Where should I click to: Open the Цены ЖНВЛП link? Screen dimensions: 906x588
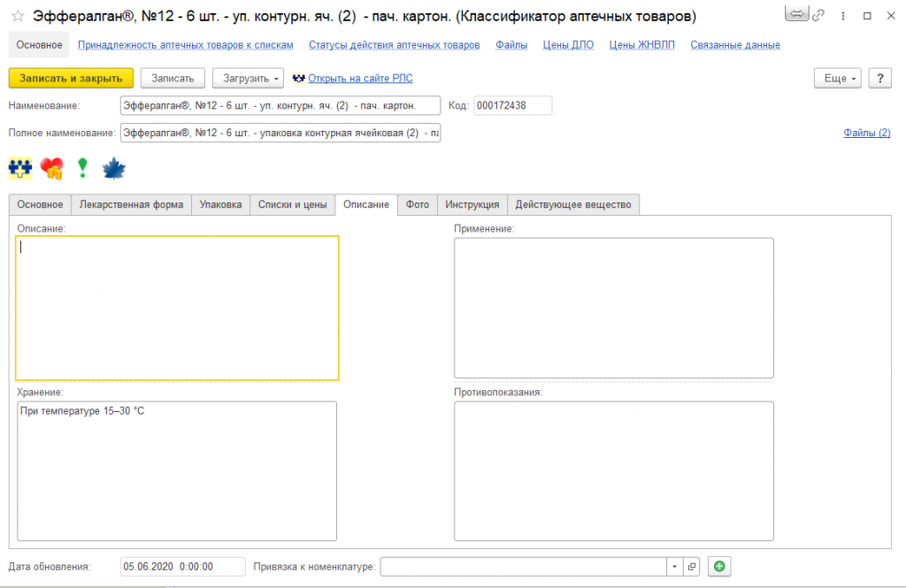(x=642, y=45)
